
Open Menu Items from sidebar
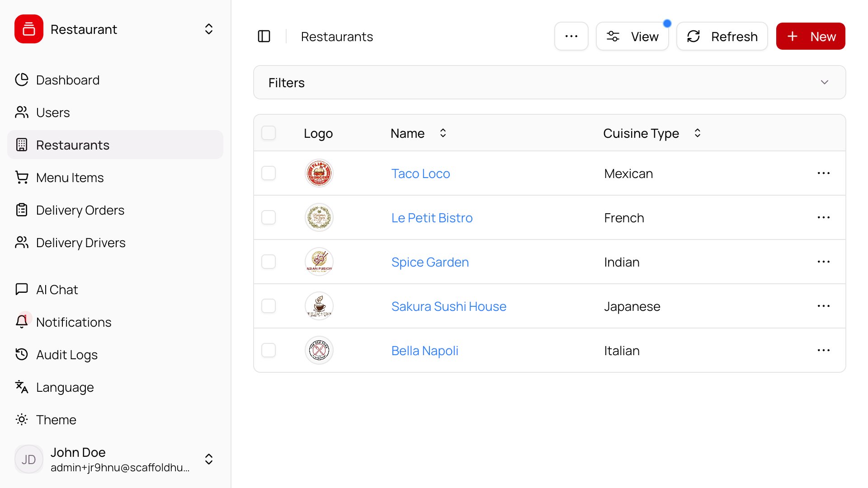[70, 178]
